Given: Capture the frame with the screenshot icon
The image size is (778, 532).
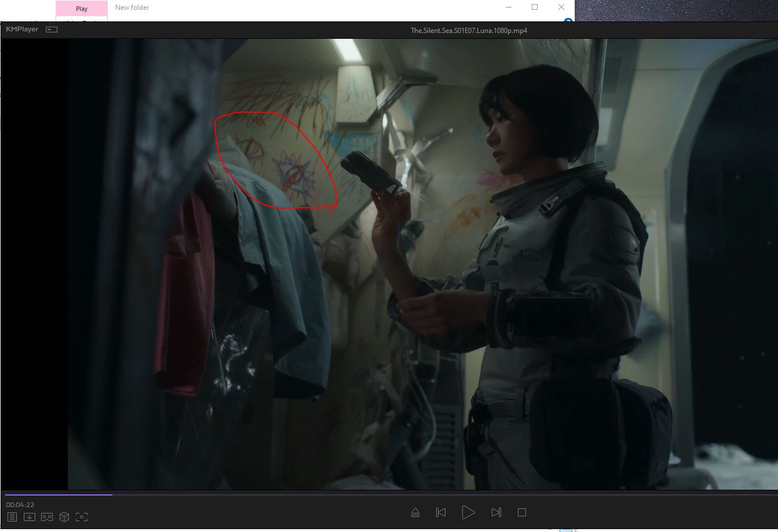Looking at the screenshot, I should (x=82, y=516).
